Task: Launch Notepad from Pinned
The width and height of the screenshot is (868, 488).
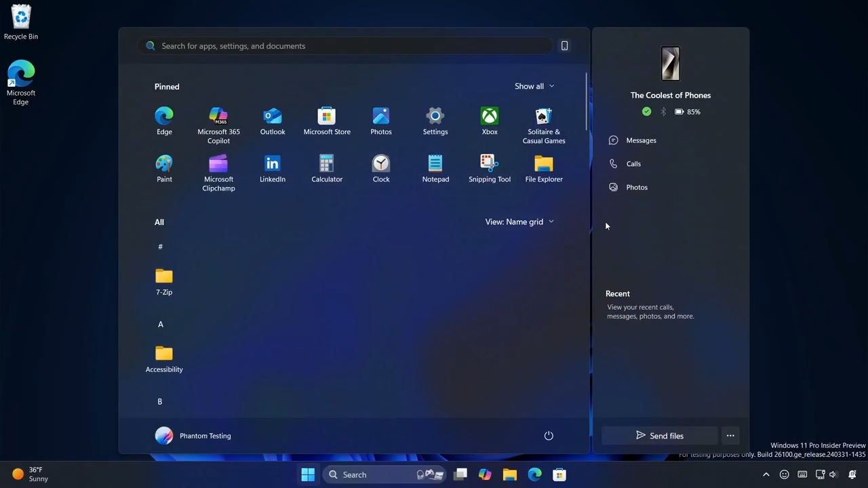Action: click(435, 169)
